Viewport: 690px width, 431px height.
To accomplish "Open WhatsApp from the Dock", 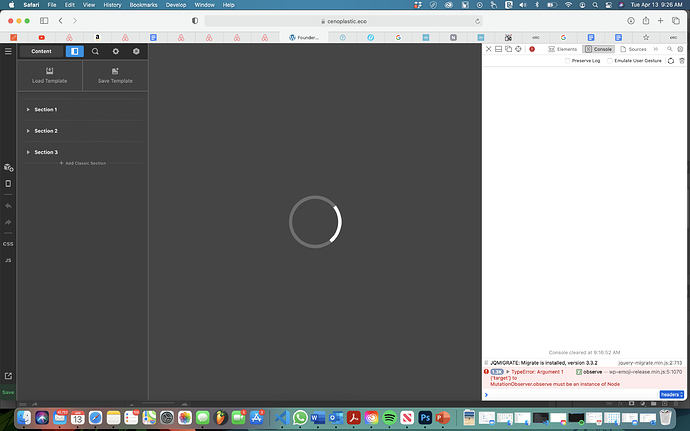I will tap(300, 417).
